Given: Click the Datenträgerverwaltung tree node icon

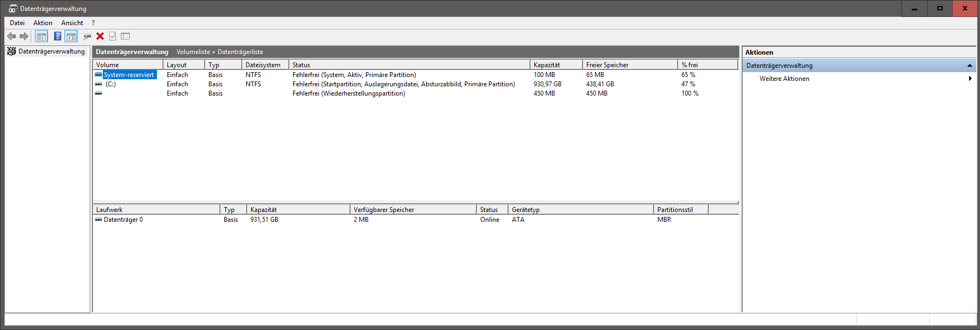Looking at the screenshot, I should [11, 51].
